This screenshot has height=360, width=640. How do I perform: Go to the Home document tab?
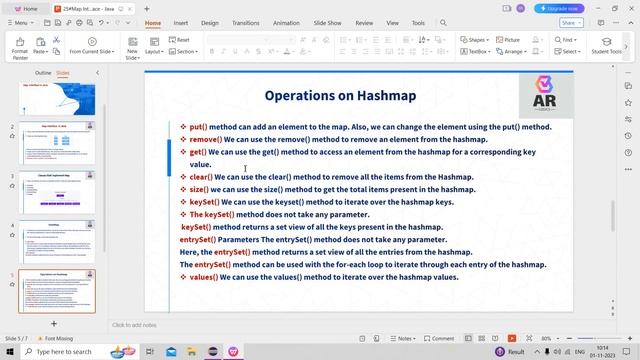click(x=26, y=9)
